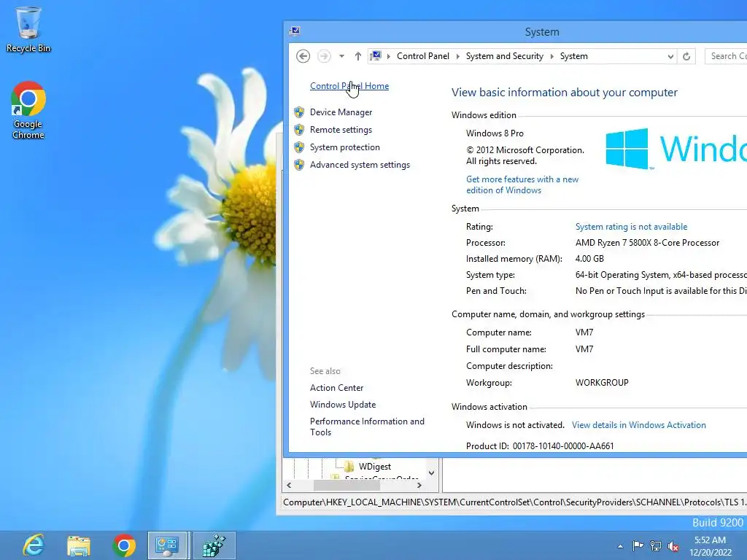Open Action Center flag in tray
Screen dimensions: 747x560
click(x=638, y=545)
